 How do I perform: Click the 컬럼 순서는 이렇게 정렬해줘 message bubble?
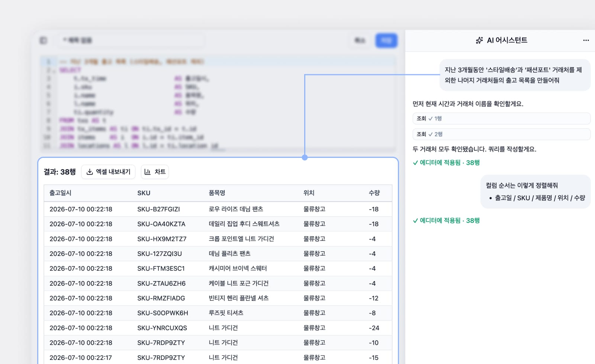535,192
